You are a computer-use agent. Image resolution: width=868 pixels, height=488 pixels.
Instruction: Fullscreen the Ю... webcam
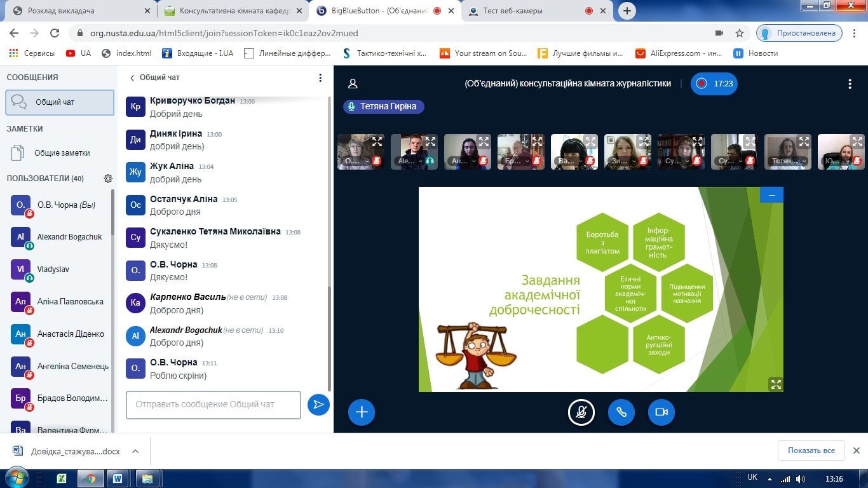pos(858,142)
